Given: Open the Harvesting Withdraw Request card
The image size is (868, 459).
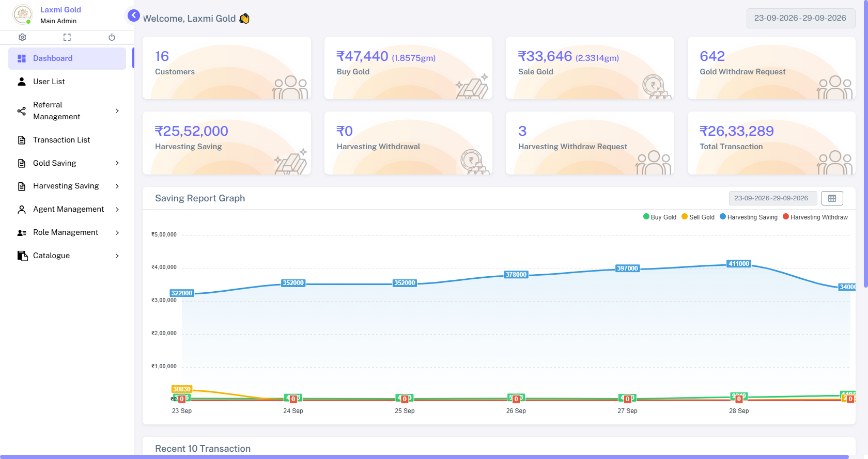Looking at the screenshot, I should click(590, 143).
